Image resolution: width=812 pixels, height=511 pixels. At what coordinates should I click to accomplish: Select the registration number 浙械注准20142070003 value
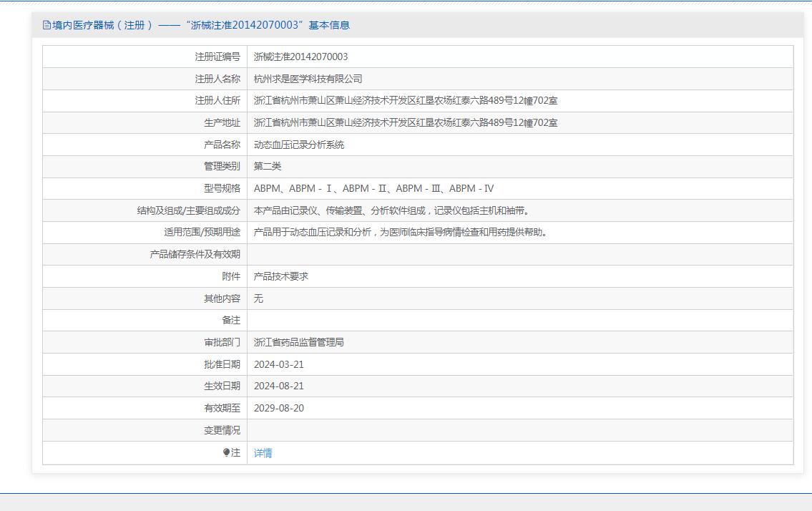(300, 57)
